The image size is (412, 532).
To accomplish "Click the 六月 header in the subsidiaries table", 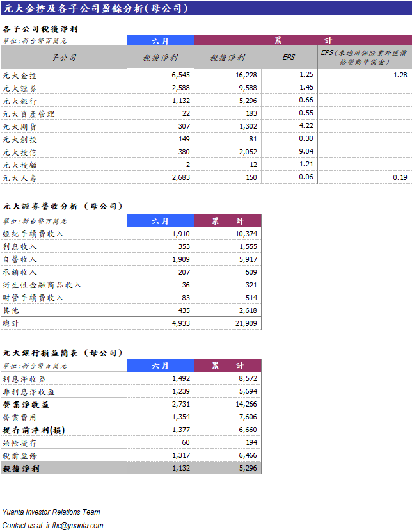I will [161, 41].
